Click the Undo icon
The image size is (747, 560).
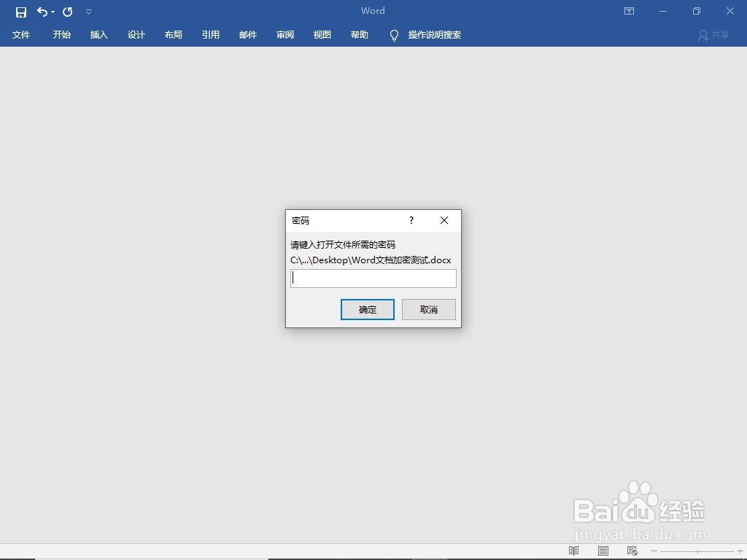[x=42, y=11]
